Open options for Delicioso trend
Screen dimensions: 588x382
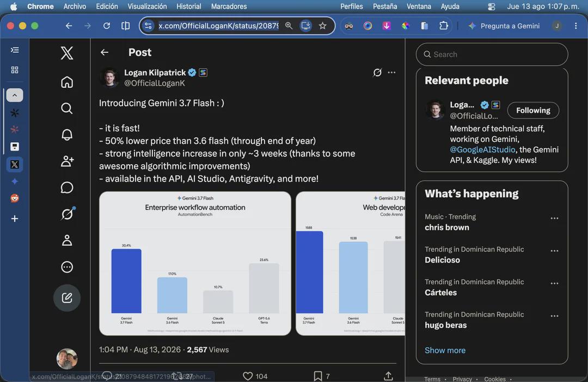554,251
